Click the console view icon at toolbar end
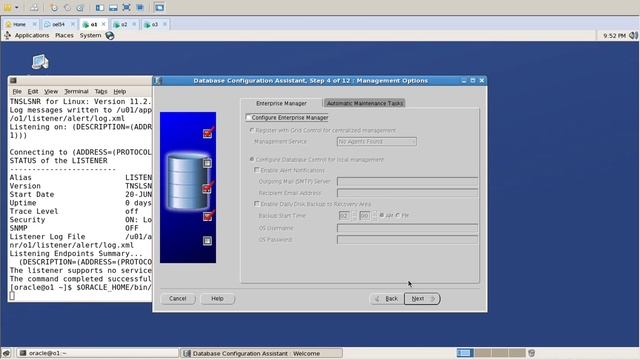This screenshot has height=360, width=640. pyautogui.click(x=160, y=7)
